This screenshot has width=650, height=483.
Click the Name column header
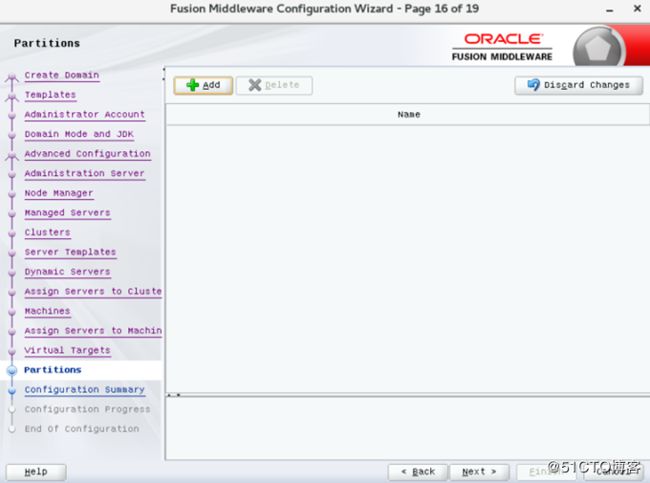(408, 114)
